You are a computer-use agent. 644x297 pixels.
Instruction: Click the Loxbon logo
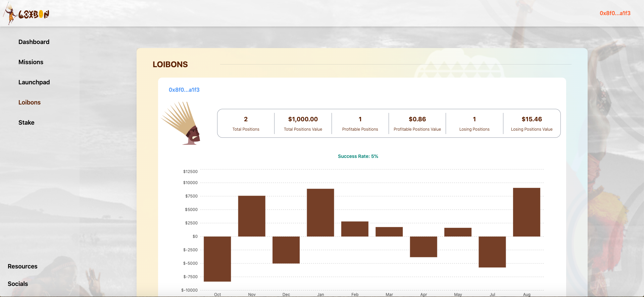click(x=26, y=14)
